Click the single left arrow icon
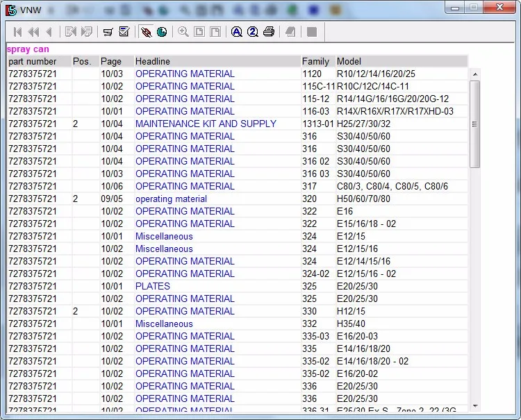 coord(49,32)
